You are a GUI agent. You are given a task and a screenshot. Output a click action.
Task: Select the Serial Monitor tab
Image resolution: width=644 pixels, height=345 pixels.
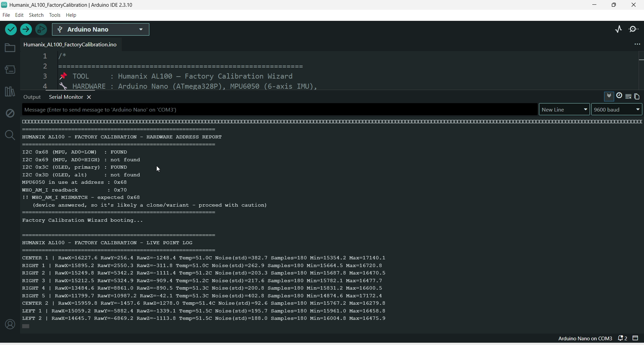(x=66, y=97)
